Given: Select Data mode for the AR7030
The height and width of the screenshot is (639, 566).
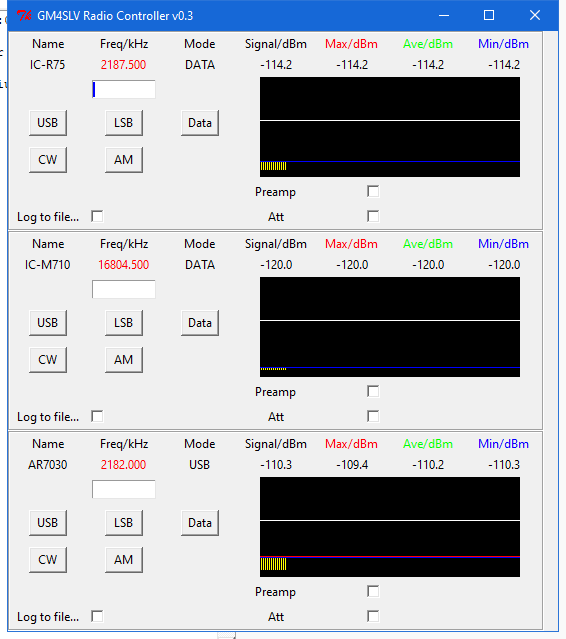Looking at the screenshot, I should point(200,523).
